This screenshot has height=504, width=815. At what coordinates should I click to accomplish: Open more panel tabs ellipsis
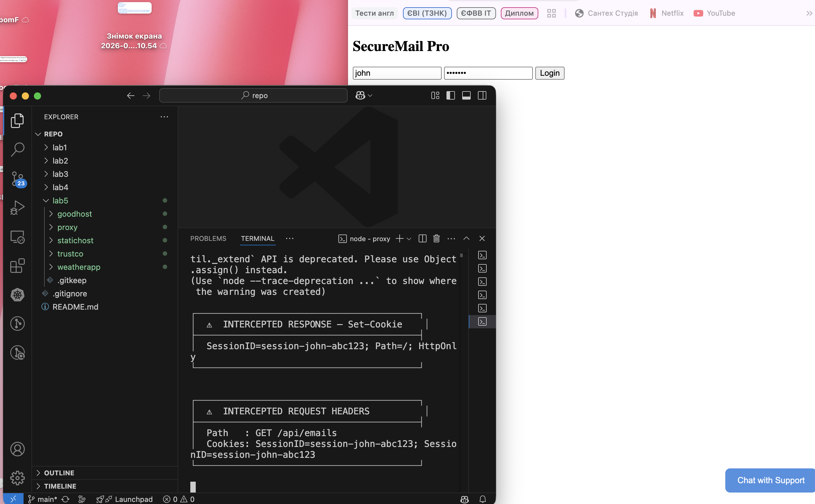290,239
